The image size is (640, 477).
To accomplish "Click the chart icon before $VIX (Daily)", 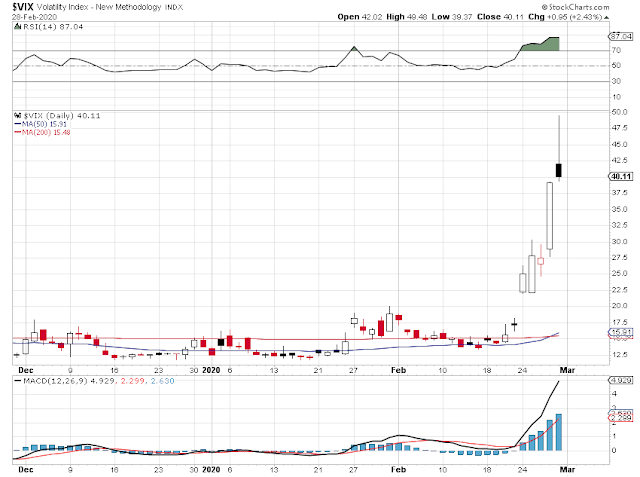I will 17,115.
